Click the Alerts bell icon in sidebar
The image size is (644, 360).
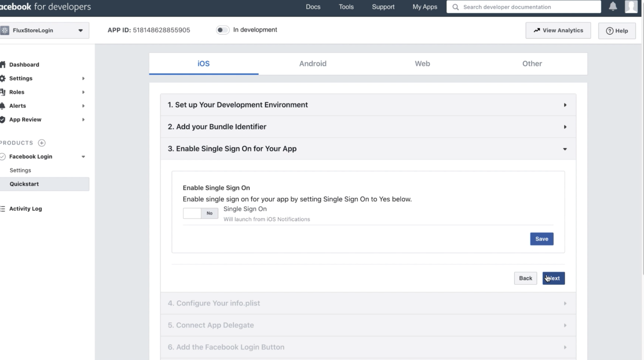pos(2,106)
